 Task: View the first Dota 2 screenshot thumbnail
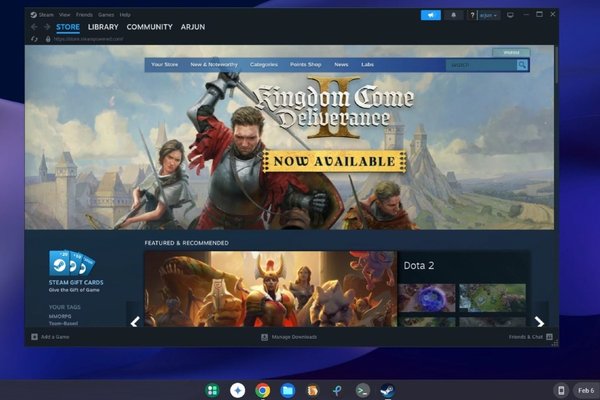427,298
